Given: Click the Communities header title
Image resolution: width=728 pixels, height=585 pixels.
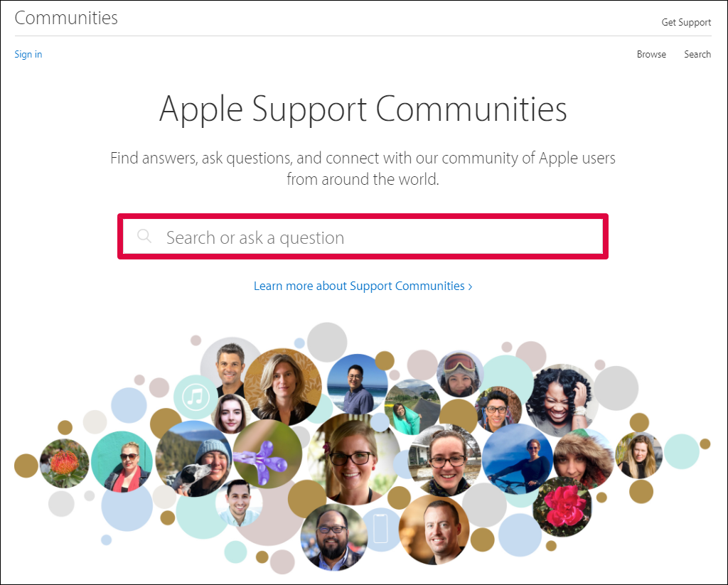Looking at the screenshot, I should [x=66, y=18].
